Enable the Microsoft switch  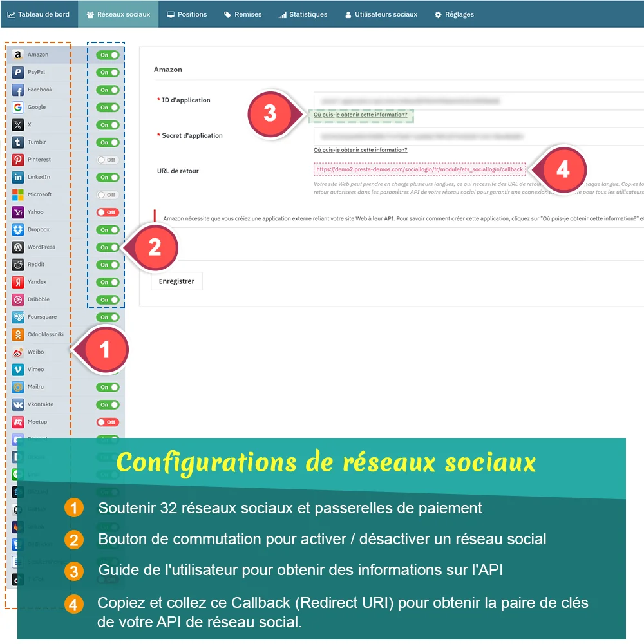[108, 194]
